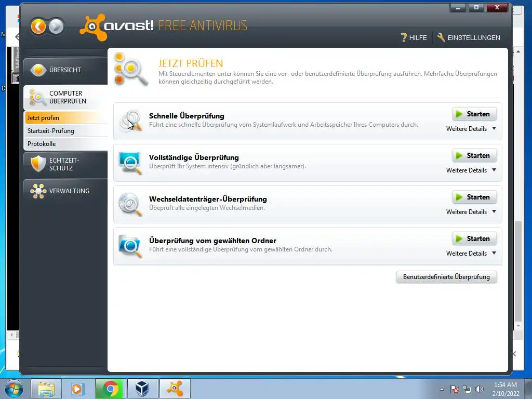The height and width of the screenshot is (399, 532).
Task: Start Überprüfung vom gewählten Ordner
Action: point(474,239)
